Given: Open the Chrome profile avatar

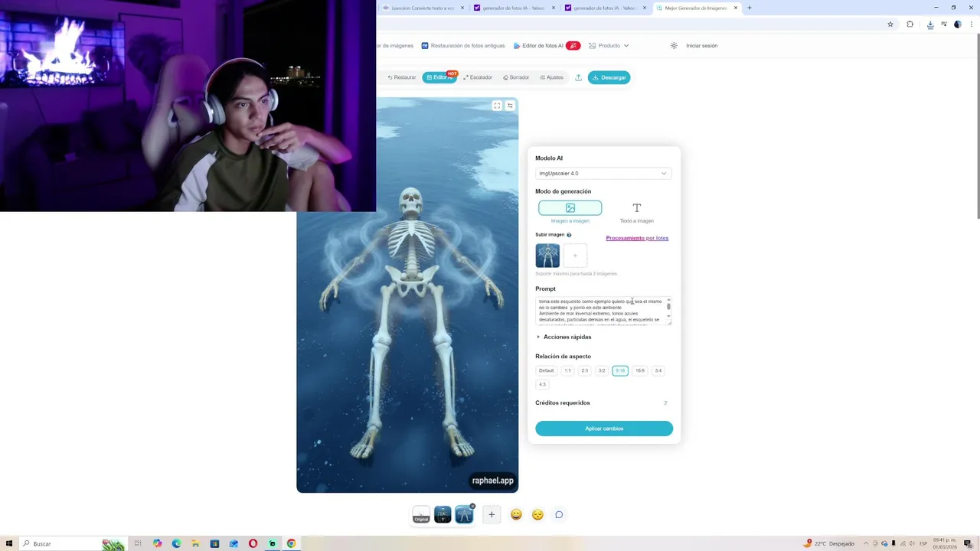Looking at the screenshot, I should pyautogui.click(x=957, y=24).
